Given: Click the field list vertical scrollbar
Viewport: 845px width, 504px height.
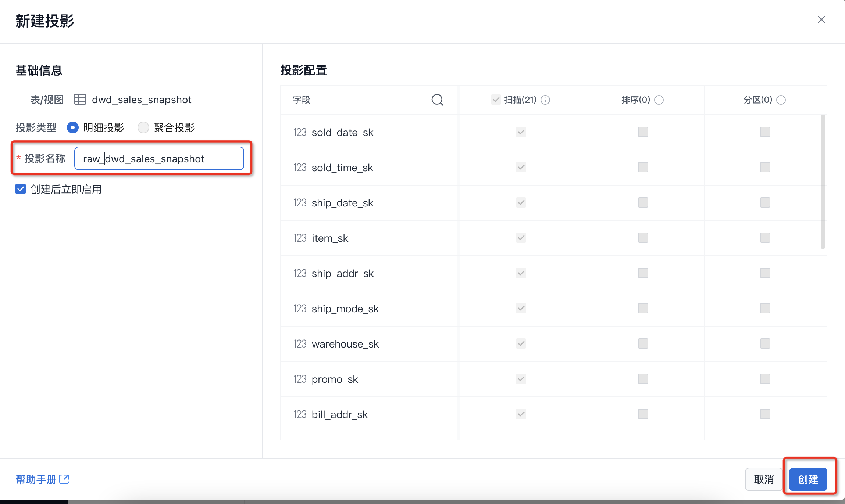Looking at the screenshot, I should (x=823, y=182).
